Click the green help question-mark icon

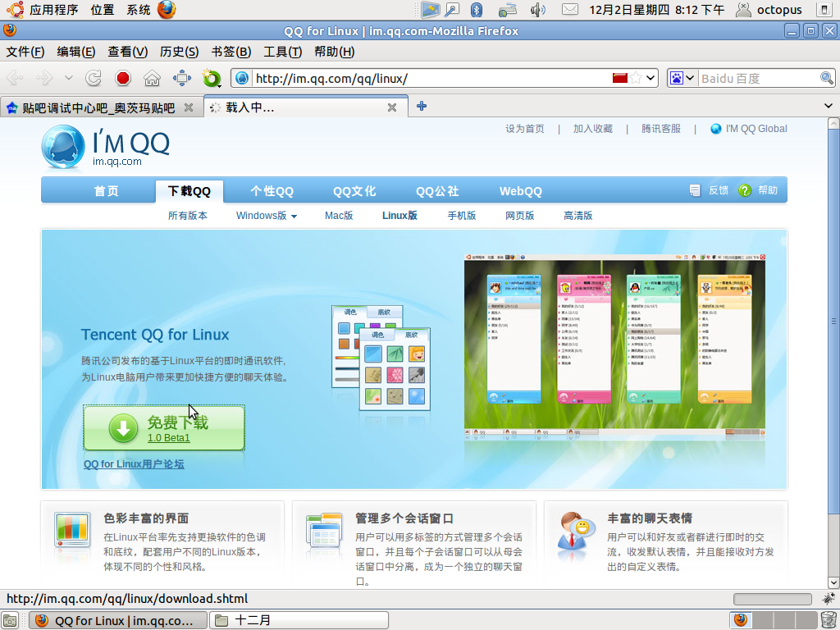pyautogui.click(x=745, y=190)
